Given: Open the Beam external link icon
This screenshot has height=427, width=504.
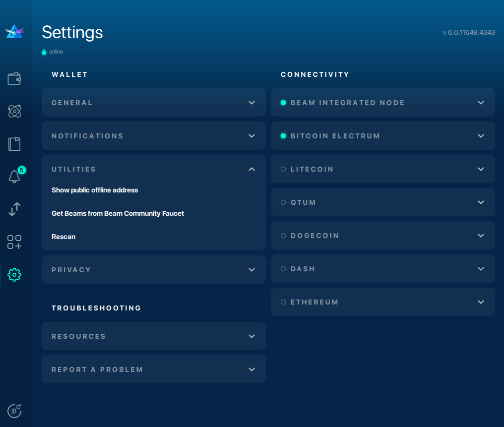Looking at the screenshot, I should (x=14, y=411).
